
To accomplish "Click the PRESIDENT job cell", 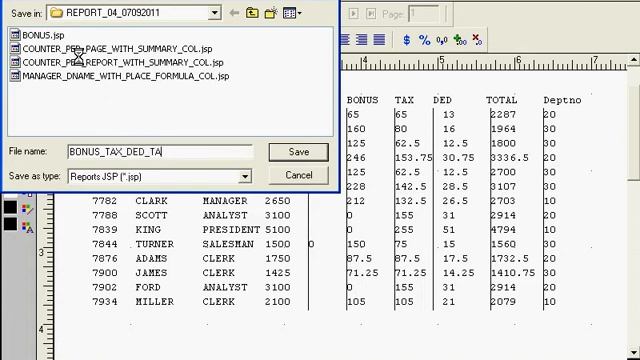I will 231,229.
